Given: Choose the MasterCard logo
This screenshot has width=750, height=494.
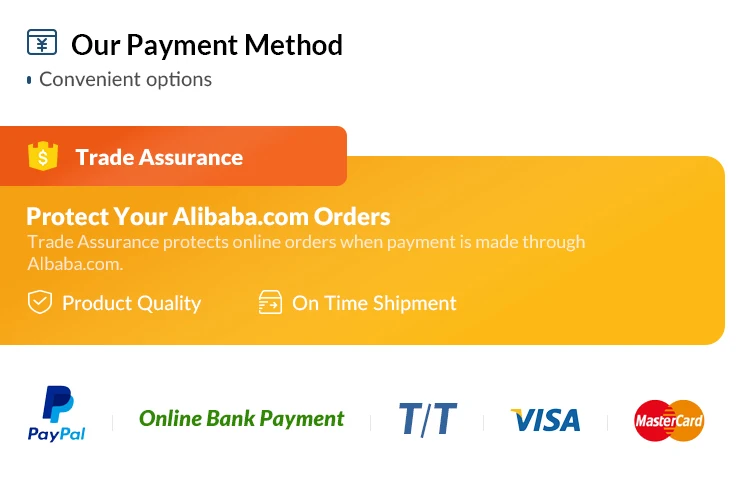Looking at the screenshot, I should pos(669,420).
